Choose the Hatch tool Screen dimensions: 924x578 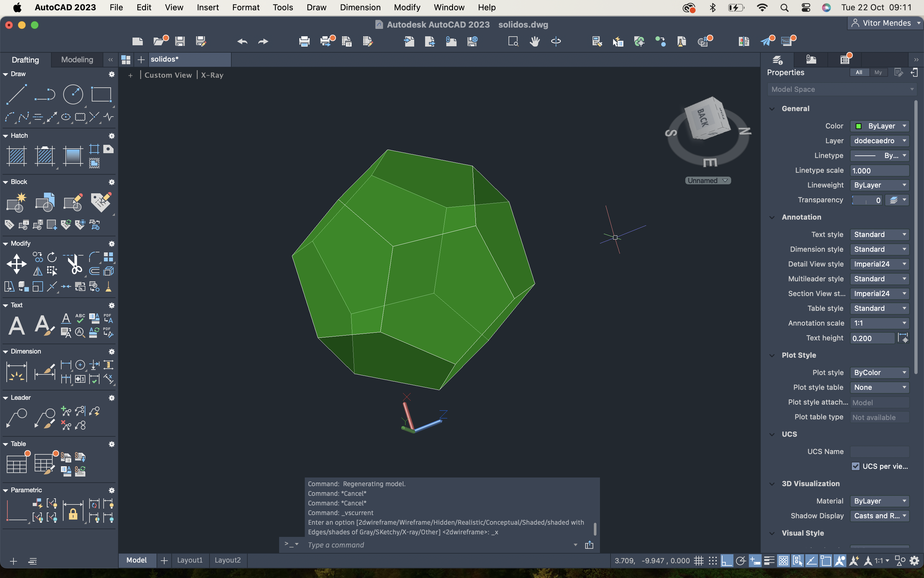pos(16,156)
